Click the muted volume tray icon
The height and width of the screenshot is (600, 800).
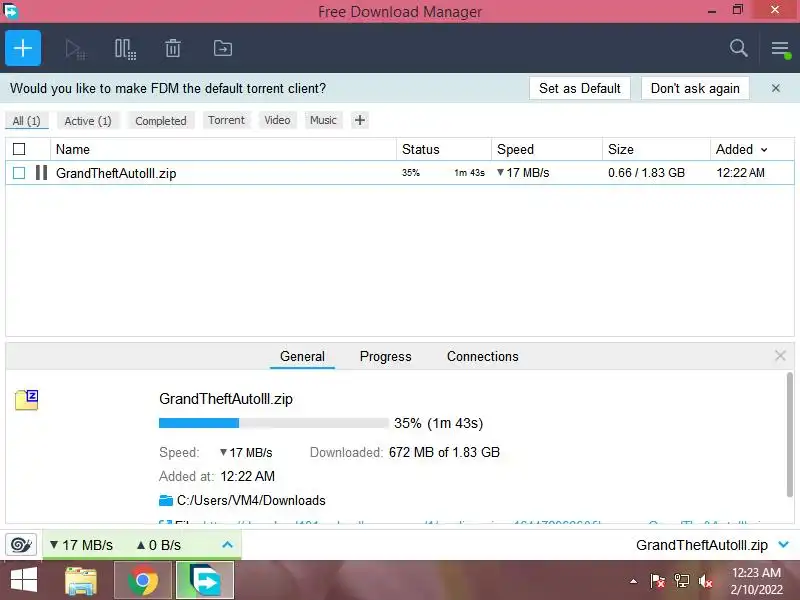coord(705,581)
